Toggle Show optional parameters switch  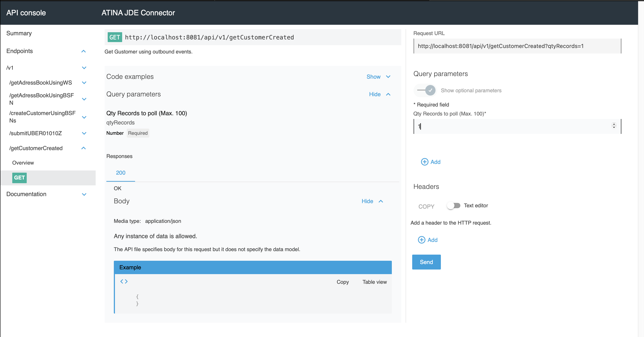(426, 90)
